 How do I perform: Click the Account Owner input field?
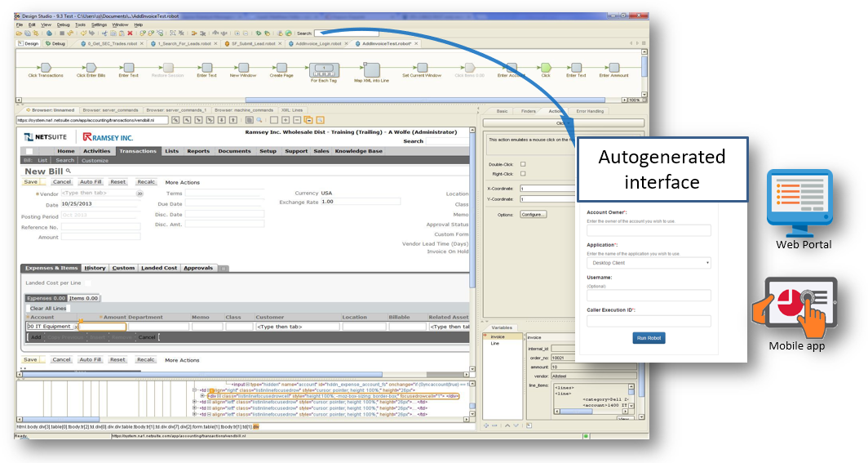click(649, 230)
